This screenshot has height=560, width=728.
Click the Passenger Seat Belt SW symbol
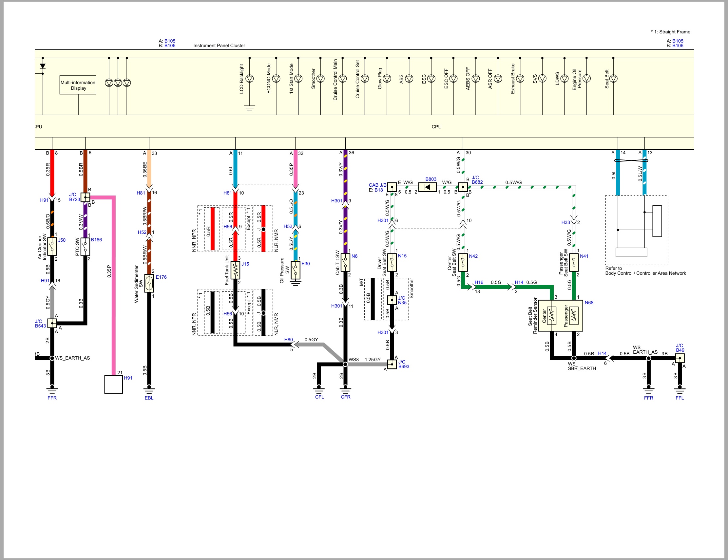click(574, 263)
